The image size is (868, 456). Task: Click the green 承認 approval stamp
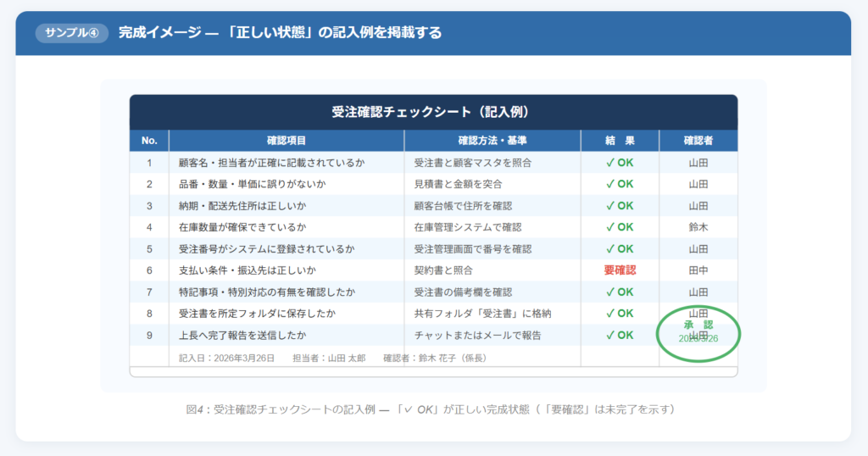coord(698,332)
